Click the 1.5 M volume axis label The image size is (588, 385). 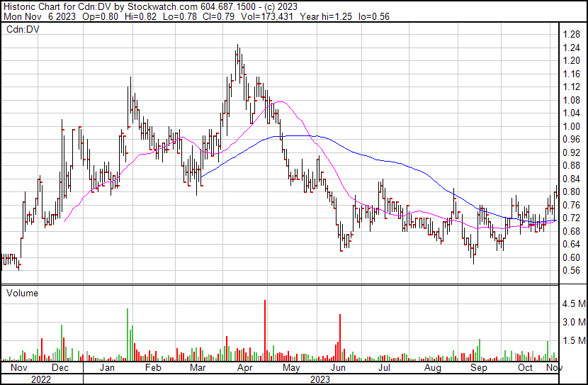(574, 340)
